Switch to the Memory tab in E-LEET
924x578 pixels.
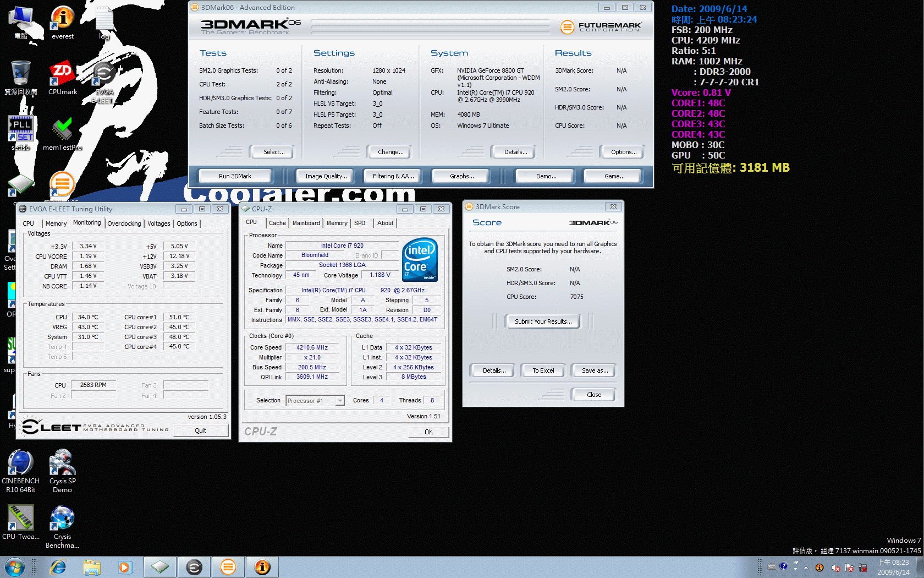56,223
